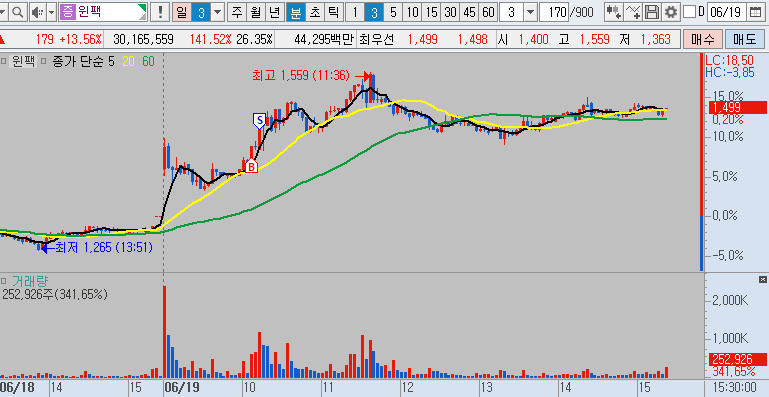Viewport: 769px width, 397px height.
Task: Click the candlestick chart-type icon
Action: click(x=613, y=12)
